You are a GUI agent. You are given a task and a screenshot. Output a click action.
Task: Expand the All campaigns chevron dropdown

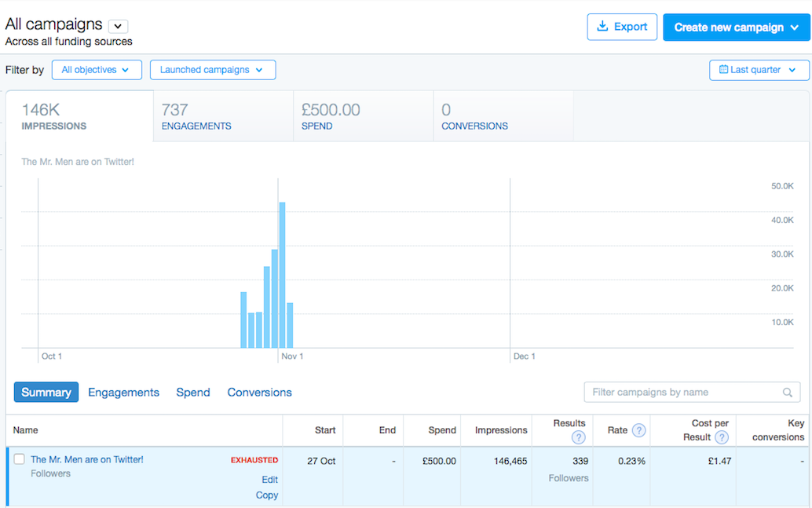pos(118,26)
